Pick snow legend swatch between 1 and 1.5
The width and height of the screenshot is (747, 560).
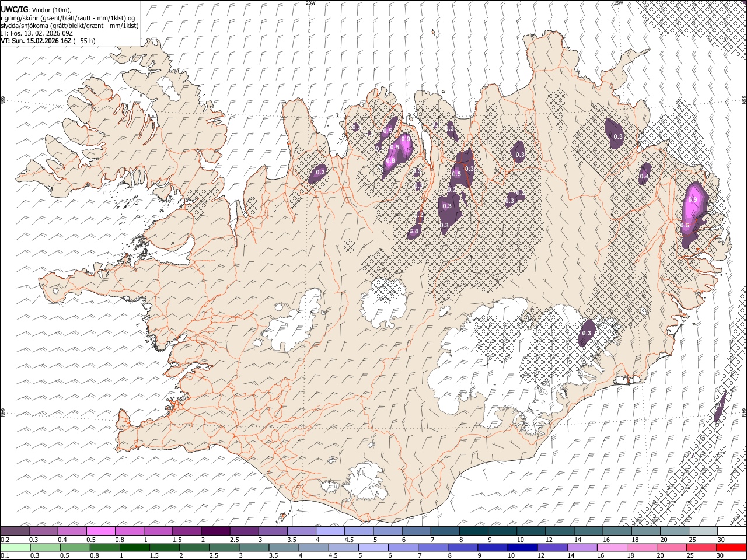(158, 531)
